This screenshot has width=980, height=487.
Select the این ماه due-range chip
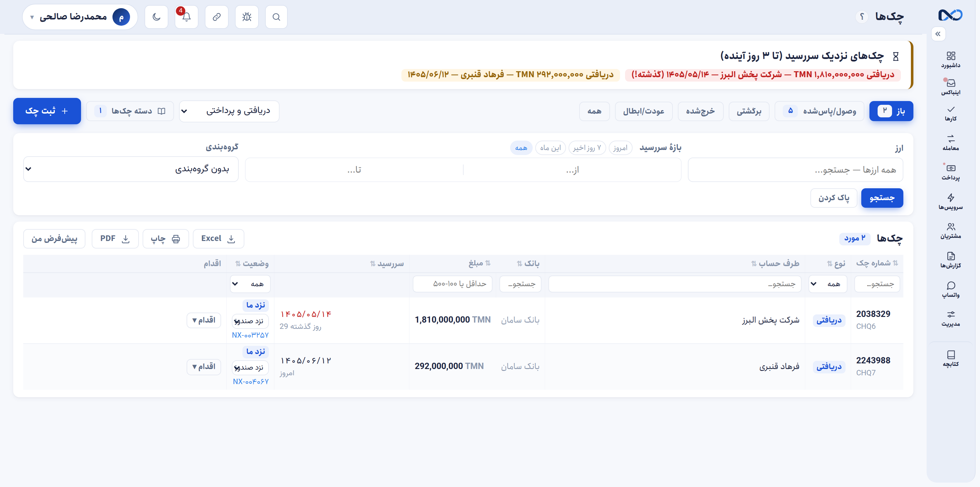tap(550, 147)
